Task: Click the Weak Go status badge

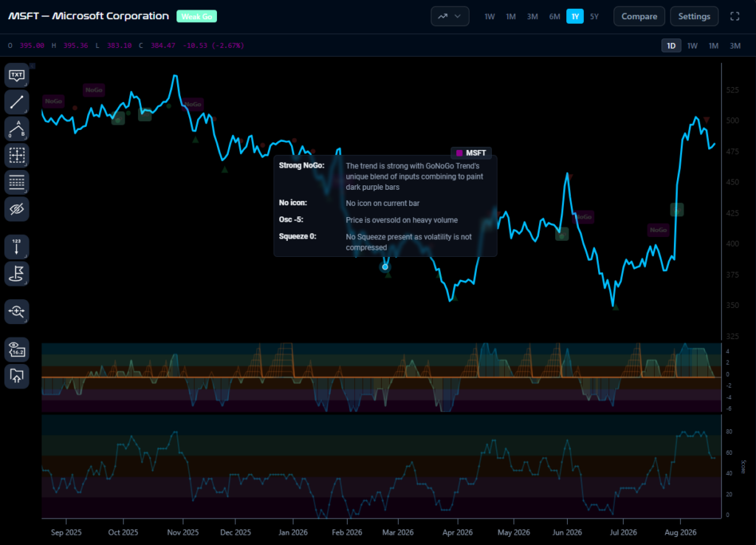Action: pos(196,16)
